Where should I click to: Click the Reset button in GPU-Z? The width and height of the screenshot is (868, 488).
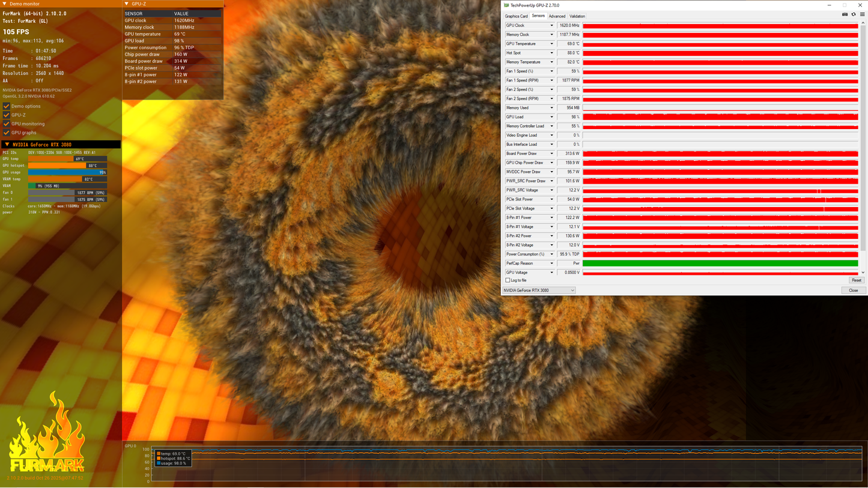(x=857, y=280)
